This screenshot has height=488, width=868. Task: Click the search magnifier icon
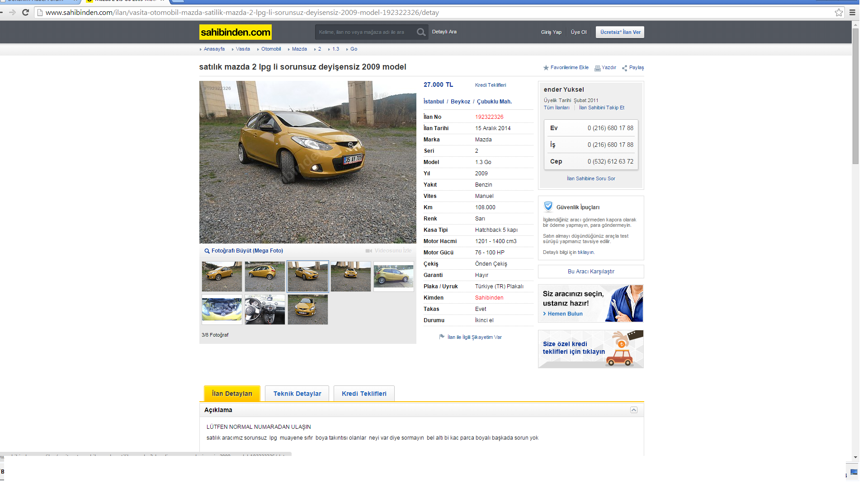coord(421,32)
